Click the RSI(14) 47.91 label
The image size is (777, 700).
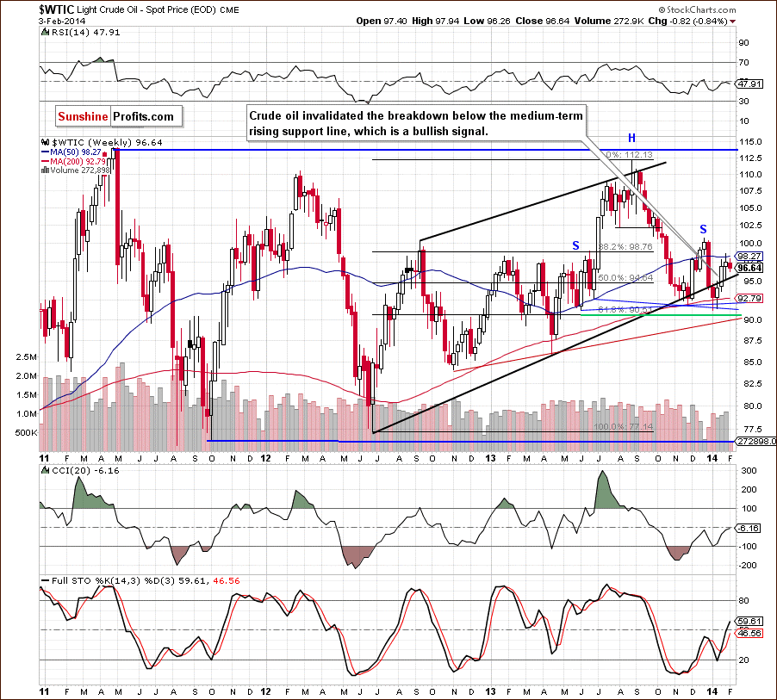point(85,32)
